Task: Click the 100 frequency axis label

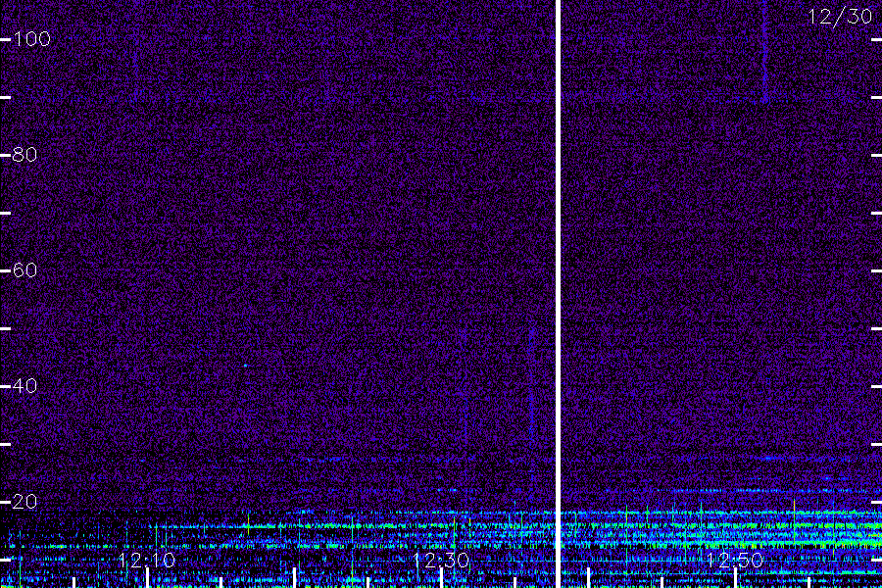Action: pyautogui.click(x=31, y=39)
